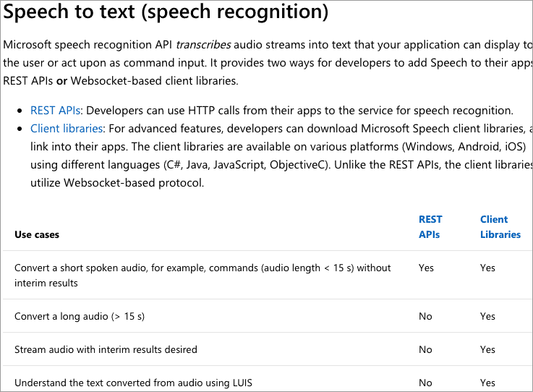
Task: Open the Client libraries bullet link
Action: tap(67, 129)
